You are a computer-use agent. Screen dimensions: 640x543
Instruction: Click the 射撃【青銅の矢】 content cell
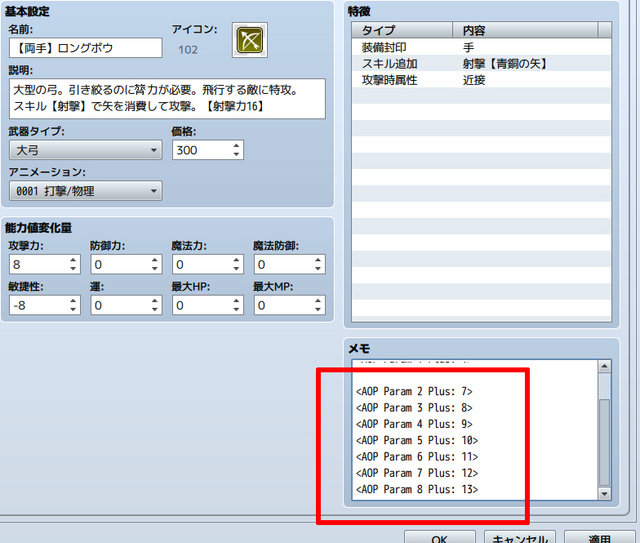pyautogui.click(x=504, y=64)
